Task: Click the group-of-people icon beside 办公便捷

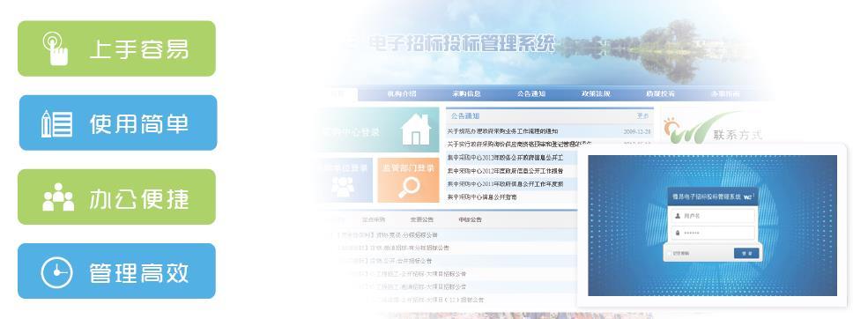Action: coord(58,197)
